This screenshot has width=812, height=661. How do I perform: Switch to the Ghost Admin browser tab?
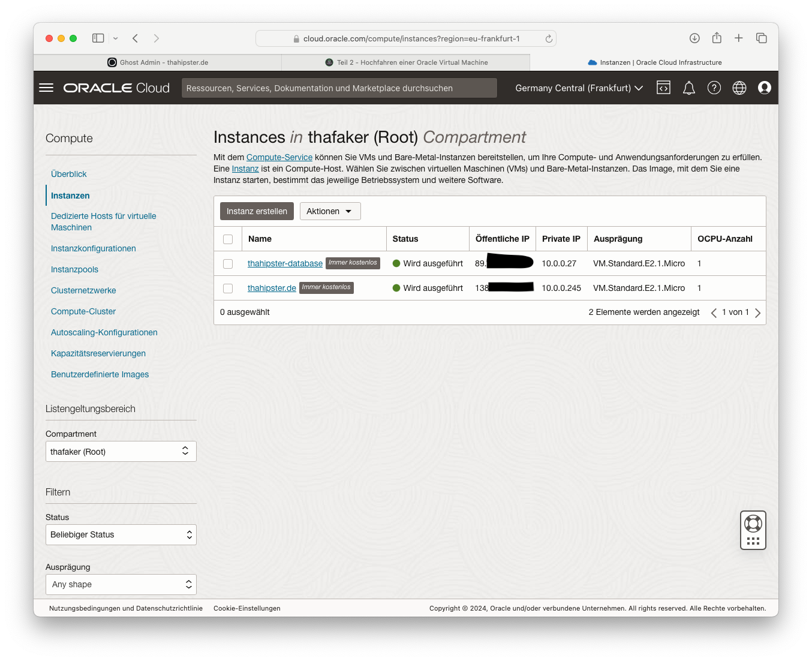coord(158,62)
